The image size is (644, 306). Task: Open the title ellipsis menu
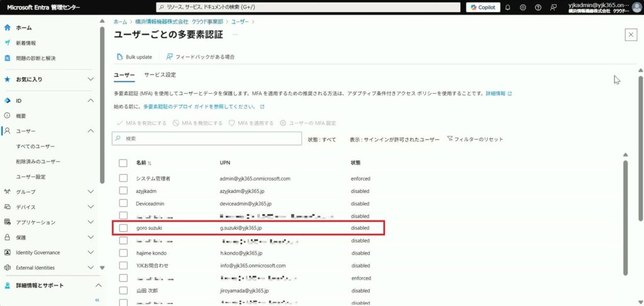tap(235, 35)
